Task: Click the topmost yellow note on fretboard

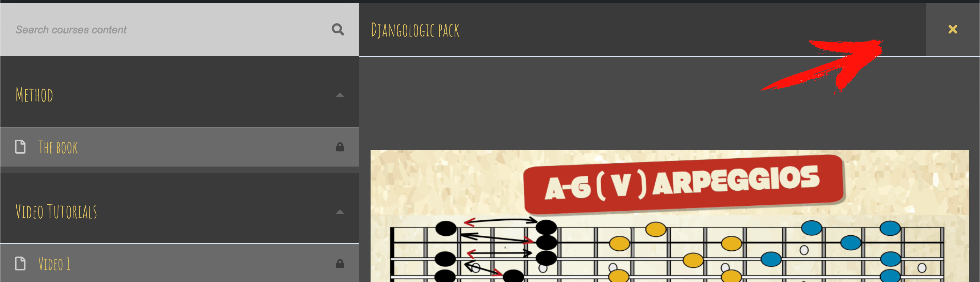Action: pos(655,229)
